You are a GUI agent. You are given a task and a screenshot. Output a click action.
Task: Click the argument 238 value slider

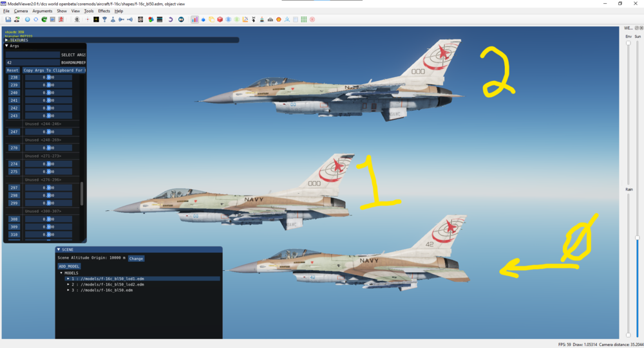coord(48,77)
